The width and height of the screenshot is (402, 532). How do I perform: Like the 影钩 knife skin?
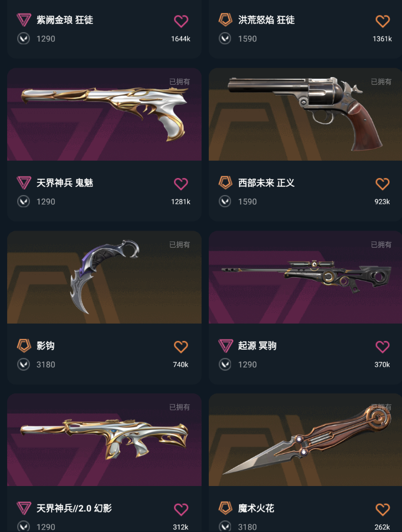[181, 347]
